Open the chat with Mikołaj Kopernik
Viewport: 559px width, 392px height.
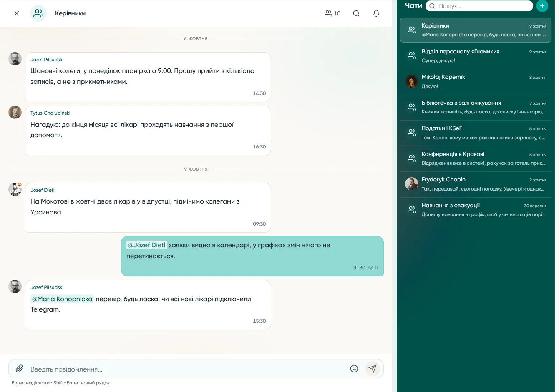click(476, 81)
